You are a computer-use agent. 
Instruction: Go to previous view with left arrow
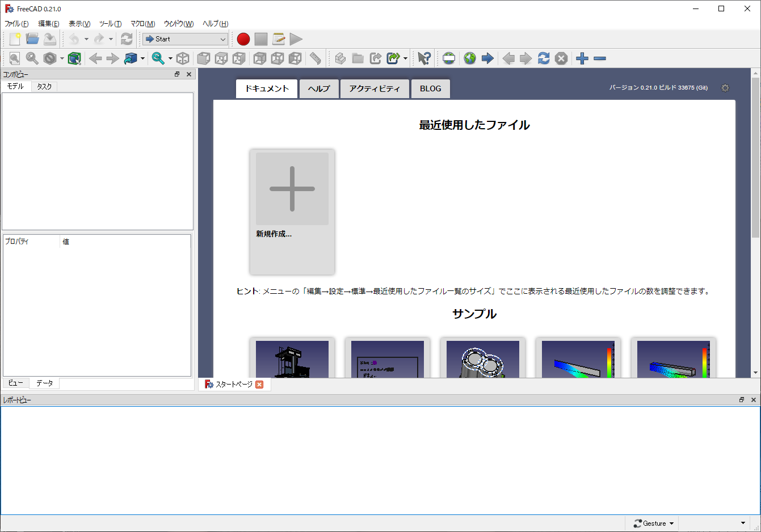point(95,58)
